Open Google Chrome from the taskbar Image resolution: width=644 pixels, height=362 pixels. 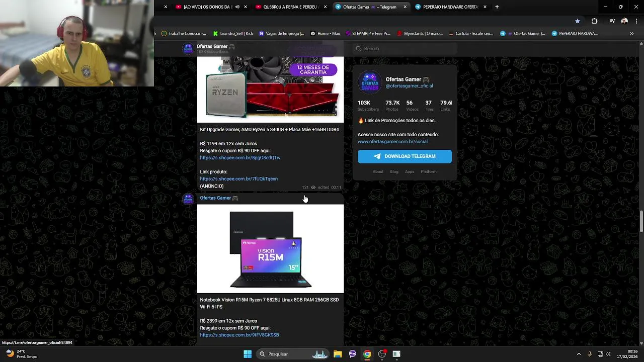(x=367, y=354)
